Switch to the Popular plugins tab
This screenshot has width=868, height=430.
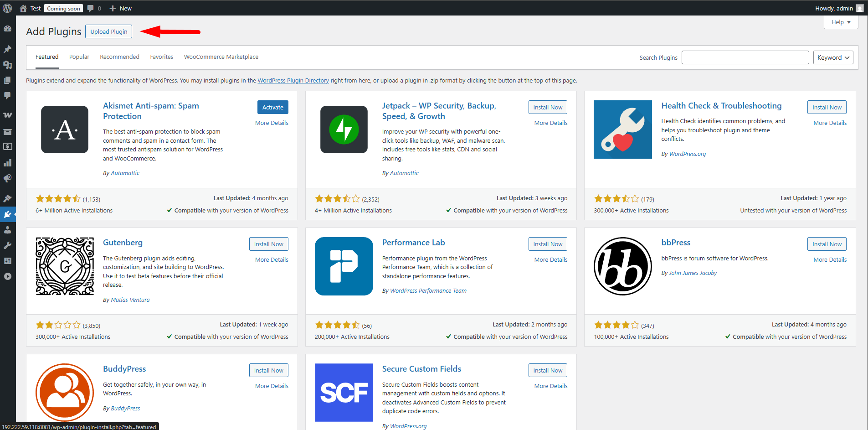(79, 57)
